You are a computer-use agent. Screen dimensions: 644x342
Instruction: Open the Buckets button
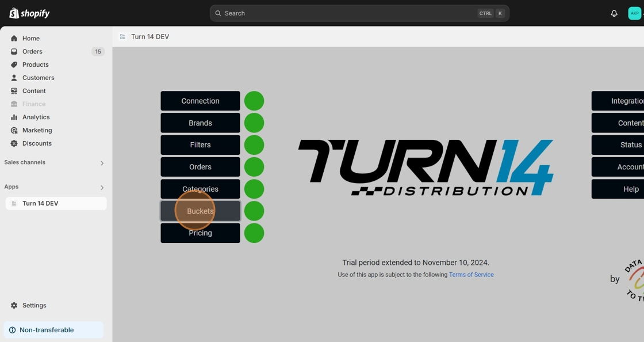(201, 211)
